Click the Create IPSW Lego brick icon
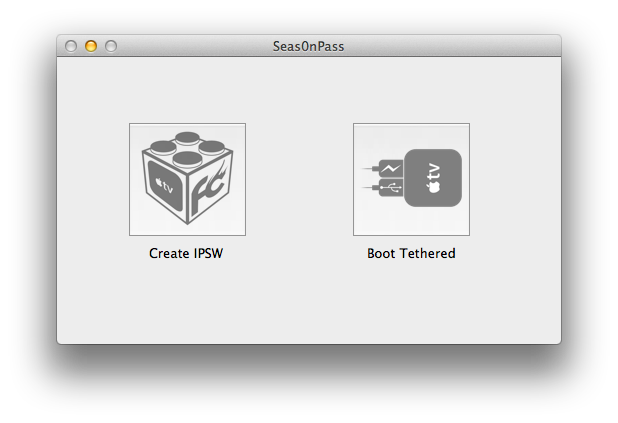The height and width of the screenshot is (423, 618). pos(187,179)
